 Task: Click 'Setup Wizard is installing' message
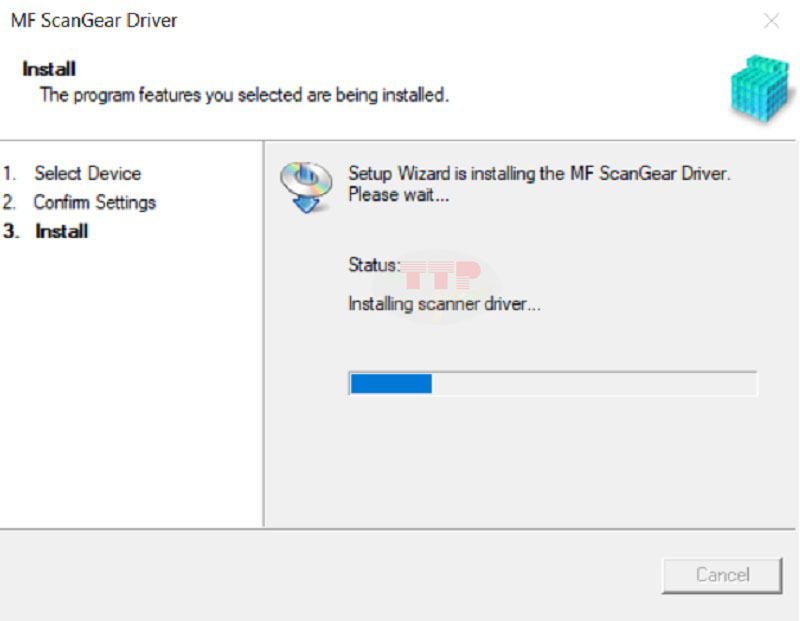[x=539, y=173]
